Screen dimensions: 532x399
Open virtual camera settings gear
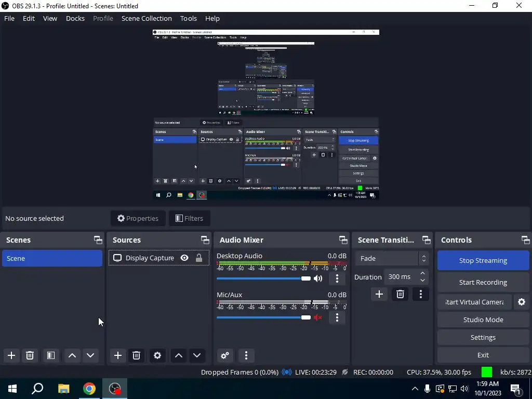coord(522,302)
